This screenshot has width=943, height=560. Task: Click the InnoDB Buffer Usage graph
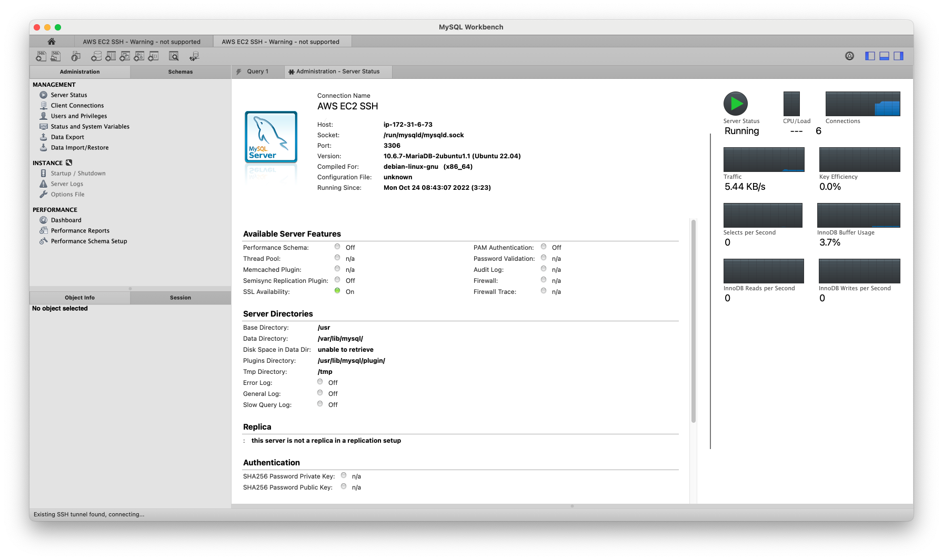point(858,215)
